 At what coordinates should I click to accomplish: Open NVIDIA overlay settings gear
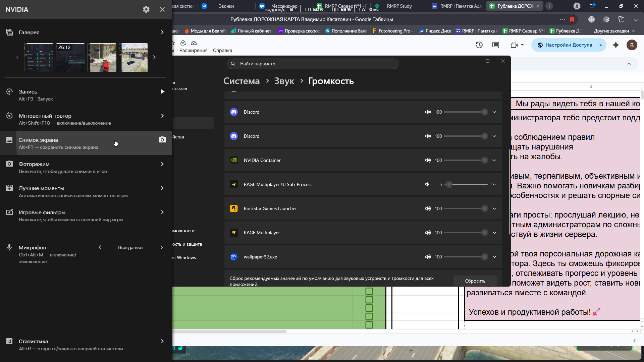[146, 9]
